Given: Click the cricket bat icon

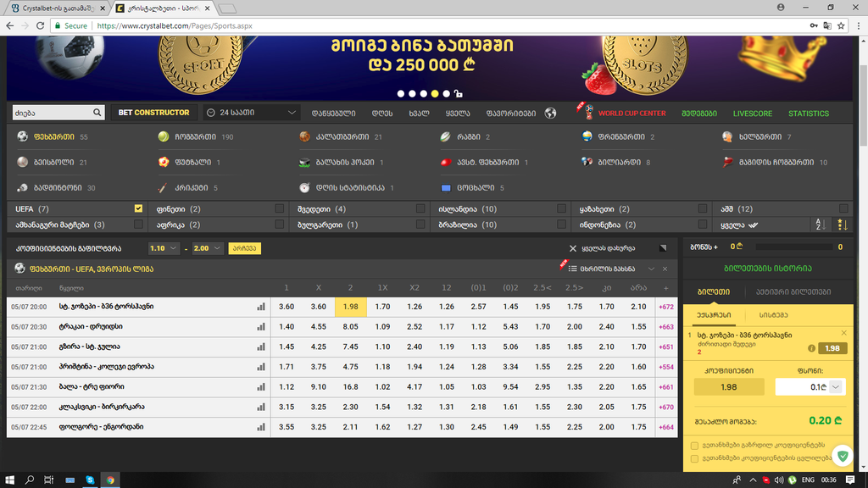Looking at the screenshot, I should (162, 187).
